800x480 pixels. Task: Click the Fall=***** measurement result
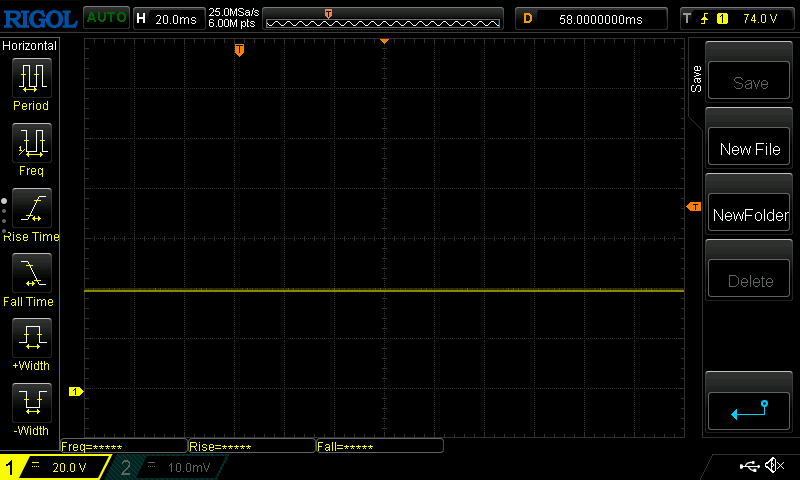pos(380,446)
